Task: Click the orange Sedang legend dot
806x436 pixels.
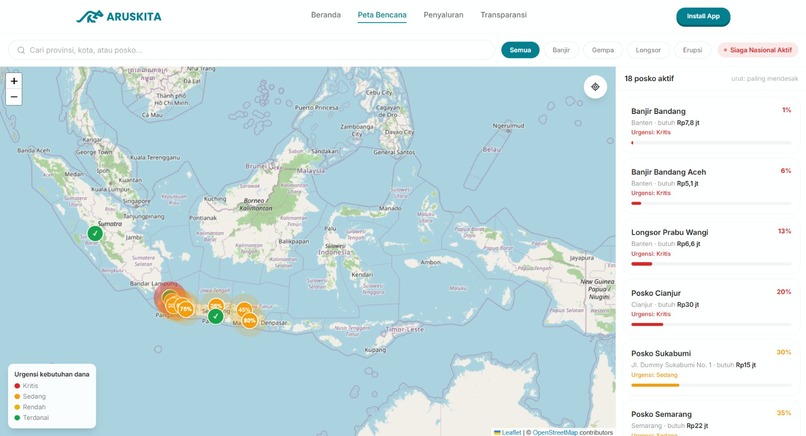Action: point(17,396)
